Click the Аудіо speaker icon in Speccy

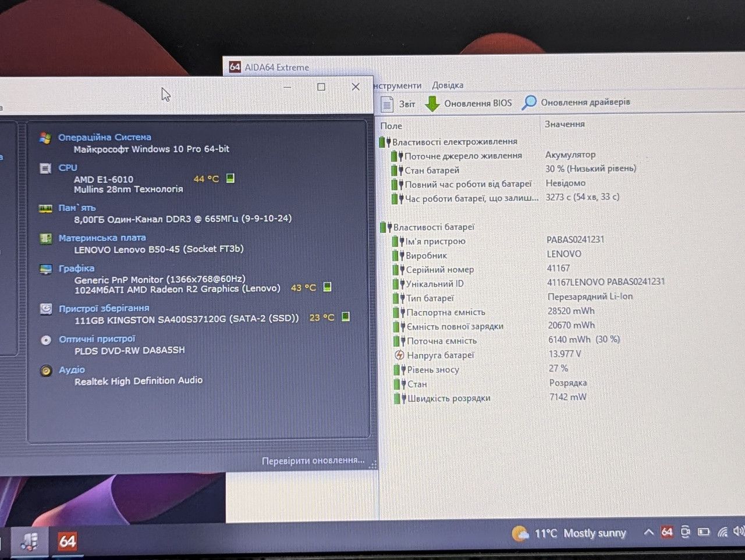tap(46, 370)
